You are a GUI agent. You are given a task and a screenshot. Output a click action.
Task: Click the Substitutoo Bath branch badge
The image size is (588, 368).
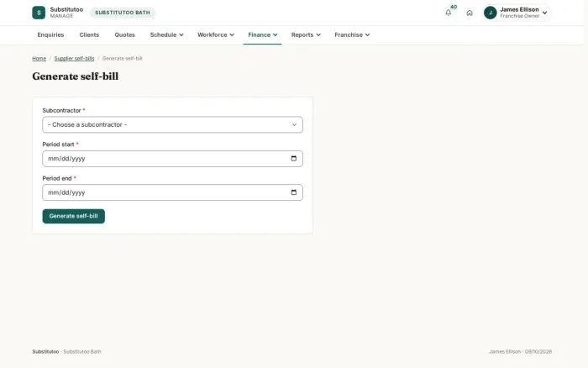[123, 13]
